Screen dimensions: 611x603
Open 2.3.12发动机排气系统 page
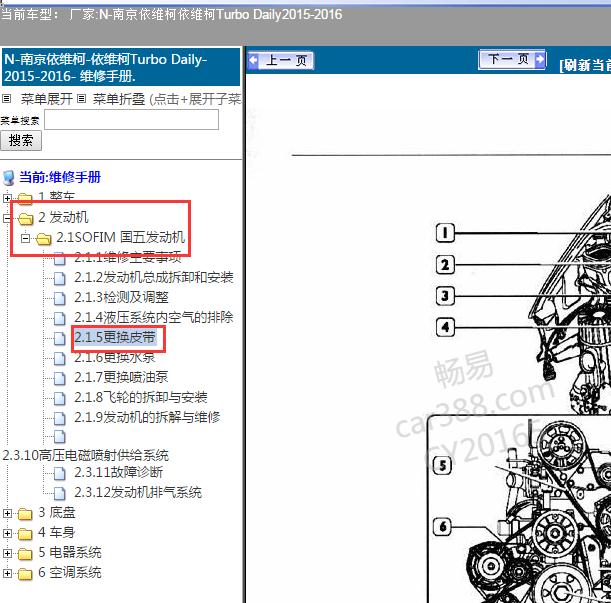click(138, 492)
